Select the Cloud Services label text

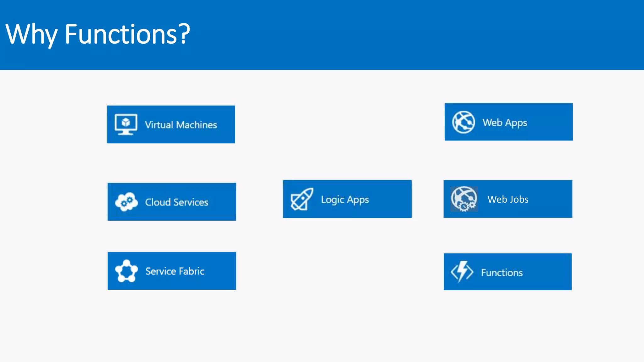coord(177,202)
